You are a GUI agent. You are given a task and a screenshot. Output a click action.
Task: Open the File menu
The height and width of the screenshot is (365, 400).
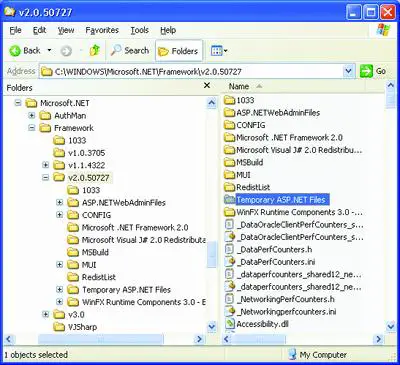(x=15, y=31)
